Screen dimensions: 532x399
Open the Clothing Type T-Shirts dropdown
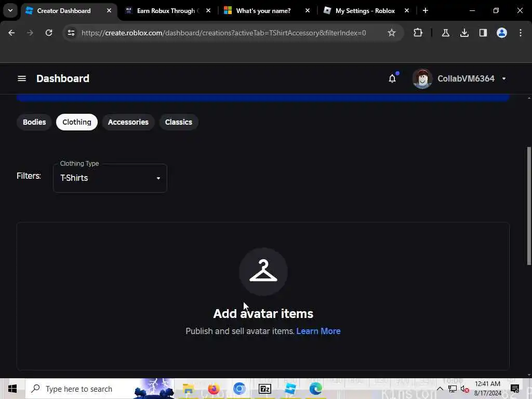pos(110,178)
